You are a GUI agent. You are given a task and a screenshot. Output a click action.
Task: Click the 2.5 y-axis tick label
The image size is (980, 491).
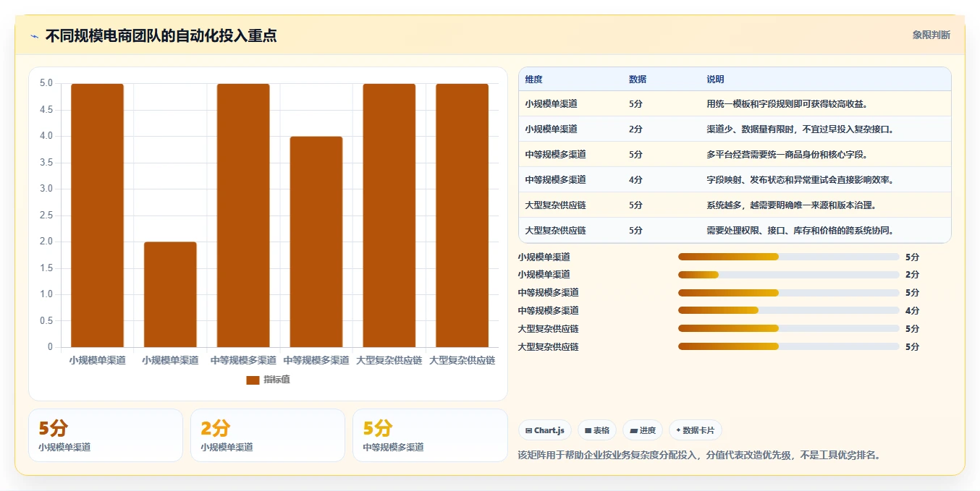click(46, 215)
